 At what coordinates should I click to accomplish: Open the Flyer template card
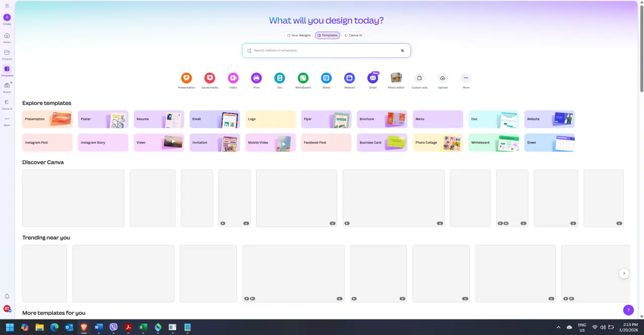point(327,119)
